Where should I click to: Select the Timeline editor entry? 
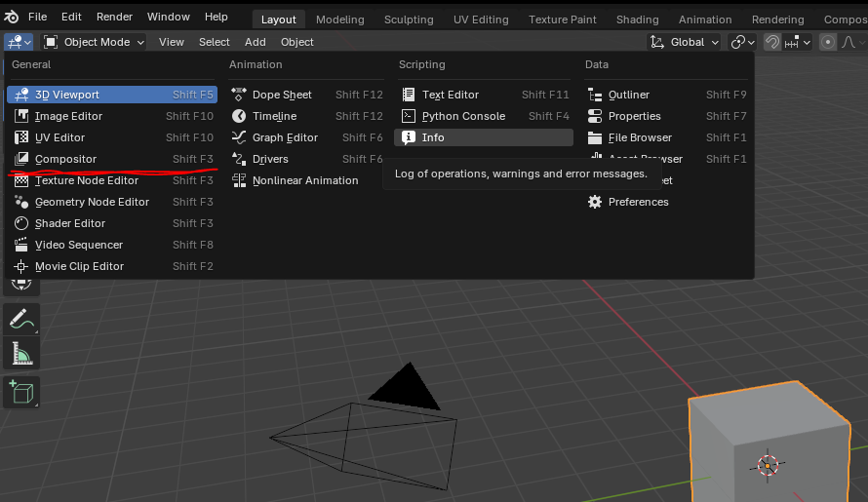click(306, 116)
